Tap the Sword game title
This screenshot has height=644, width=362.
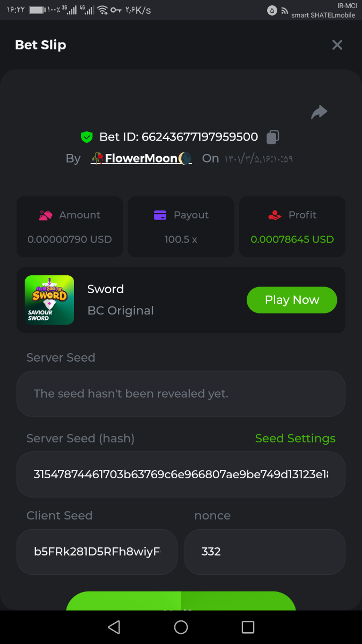point(106,289)
